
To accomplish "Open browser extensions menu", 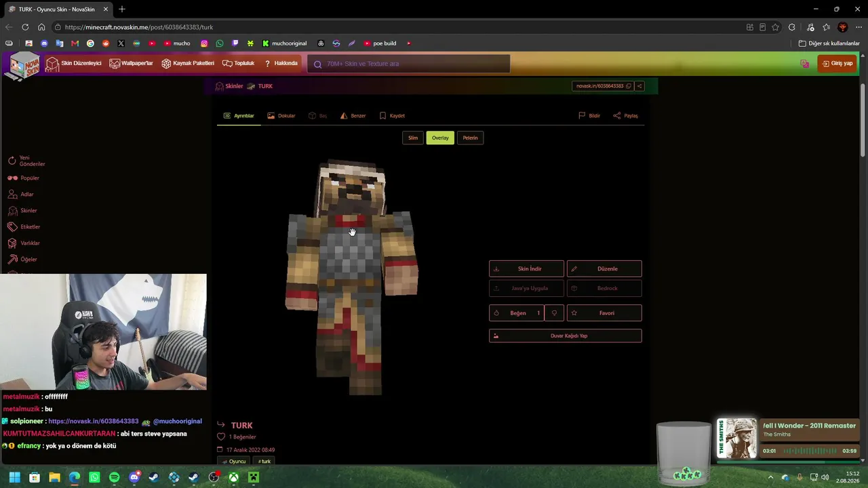I will [x=792, y=27].
